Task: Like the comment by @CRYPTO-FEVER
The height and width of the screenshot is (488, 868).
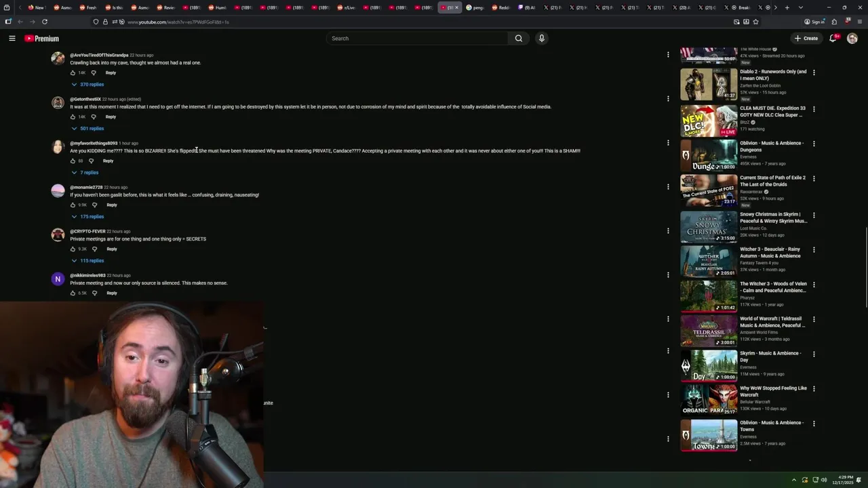Action: point(73,249)
